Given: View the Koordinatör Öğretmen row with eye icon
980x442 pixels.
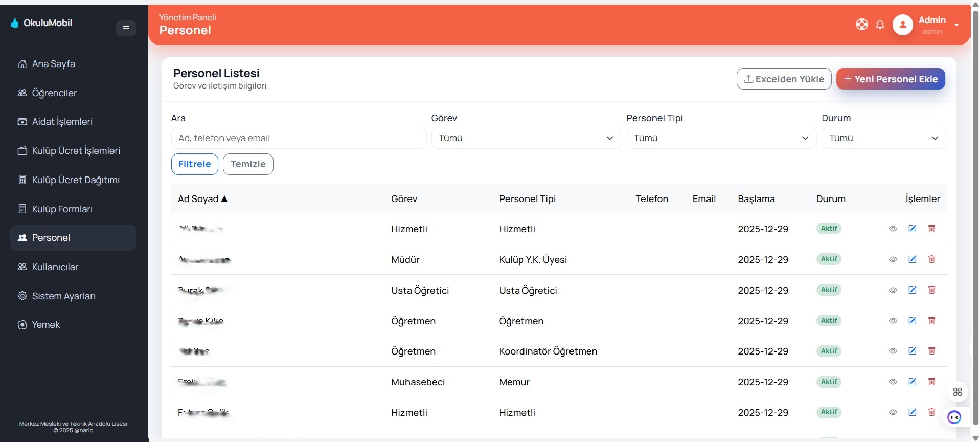Looking at the screenshot, I should 893,351.
